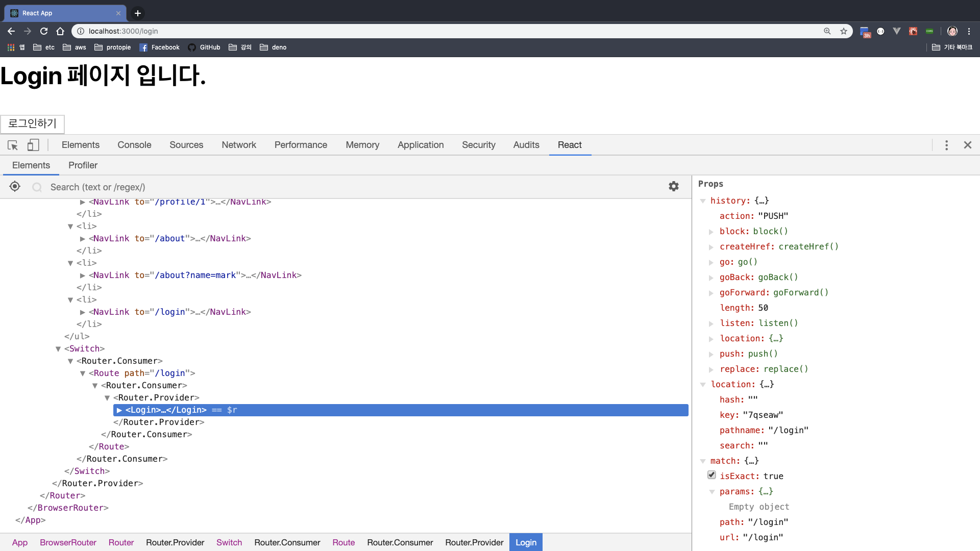Collapse the match props object
This screenshot has height=551, width=980.
(x=703, y=461)
